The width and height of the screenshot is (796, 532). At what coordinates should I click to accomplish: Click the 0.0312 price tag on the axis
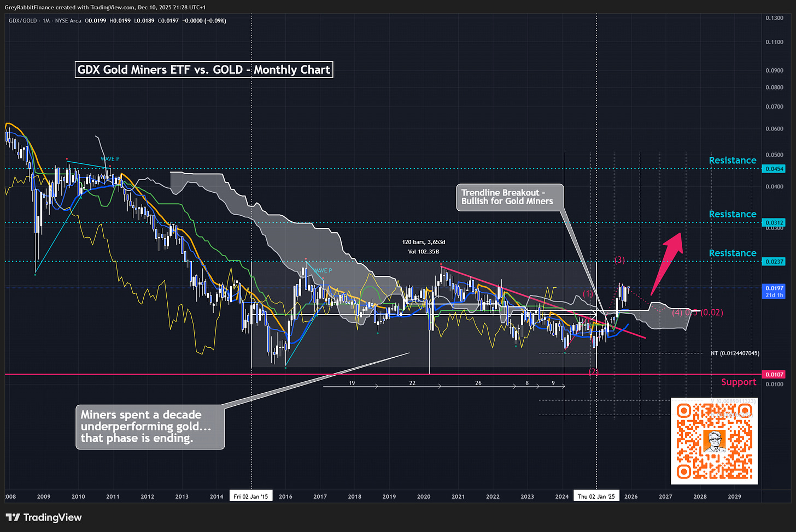click(774, 222)
